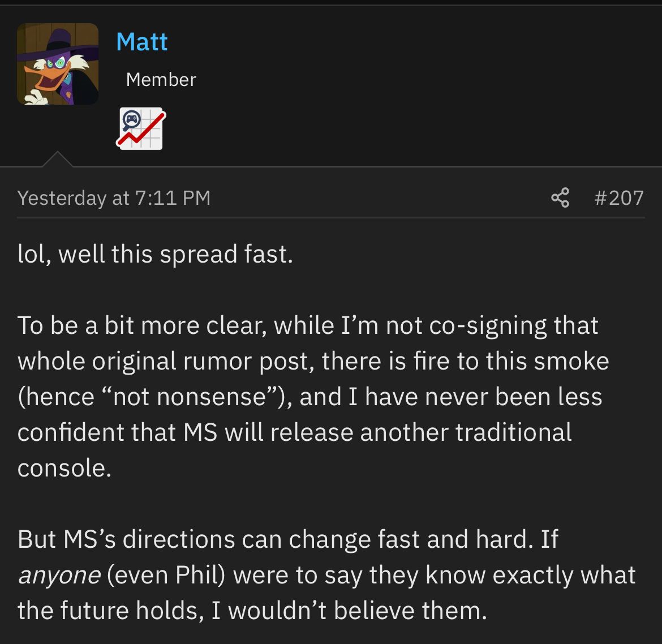The height and width of the screenshot is (644, 662).
Task: Click the sales chart badge icon
Action: coord(141,129)
